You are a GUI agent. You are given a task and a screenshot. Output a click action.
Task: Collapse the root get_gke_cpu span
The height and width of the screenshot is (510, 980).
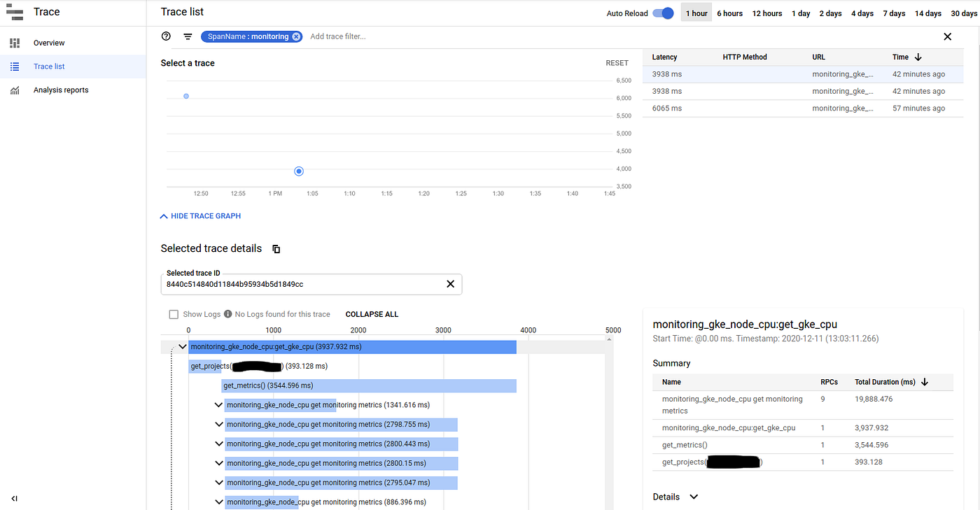(x=183, y=346)
